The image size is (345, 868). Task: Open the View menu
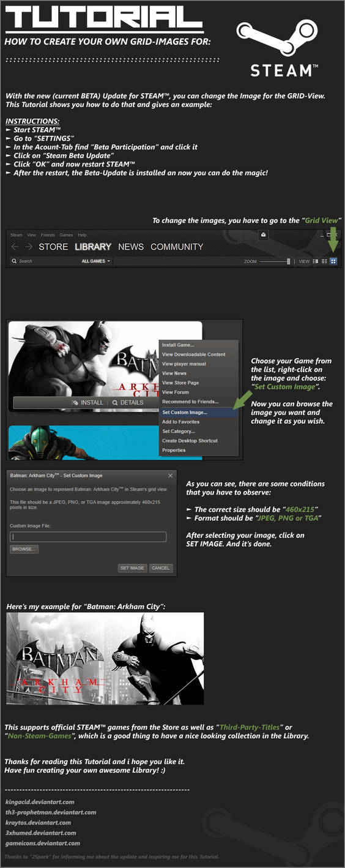(x=31, y=234)
